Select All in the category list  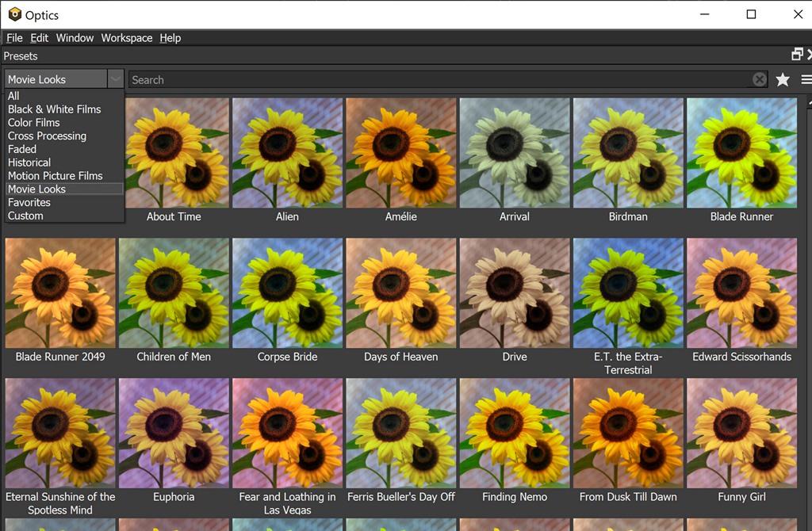coord(64,96)
